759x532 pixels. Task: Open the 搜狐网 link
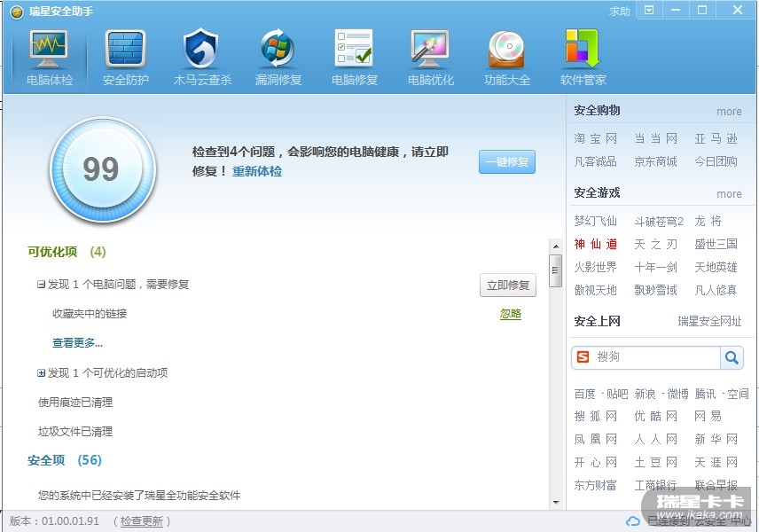click(x=595, y=417)
